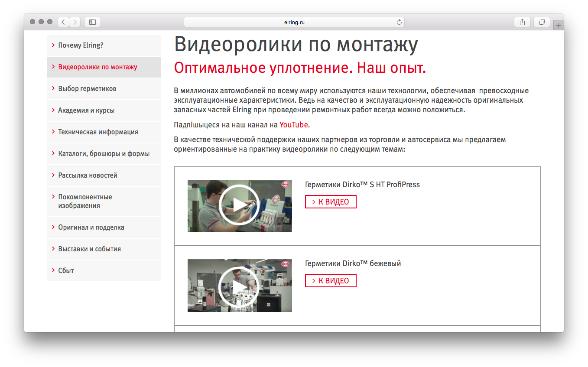Go back with Safari's back arrow
588x367 pixels.
[63, 22]
